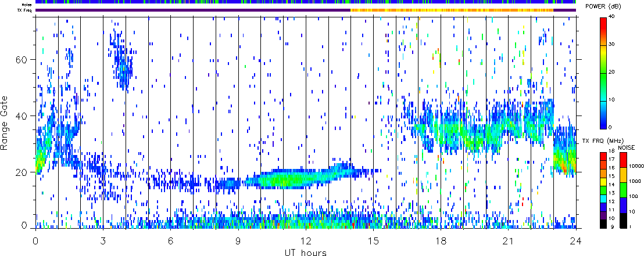Click the blue-green Noise strip above the plot

click(306, 2)
